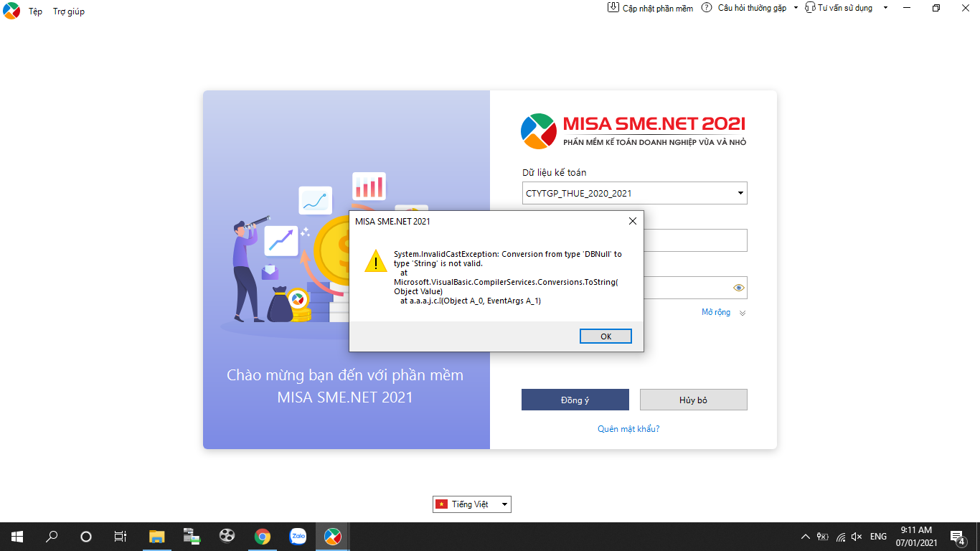The height and width of the screenshot is (551, 980).
Task: Toggle password visibility eye icon
Action: 739,288
